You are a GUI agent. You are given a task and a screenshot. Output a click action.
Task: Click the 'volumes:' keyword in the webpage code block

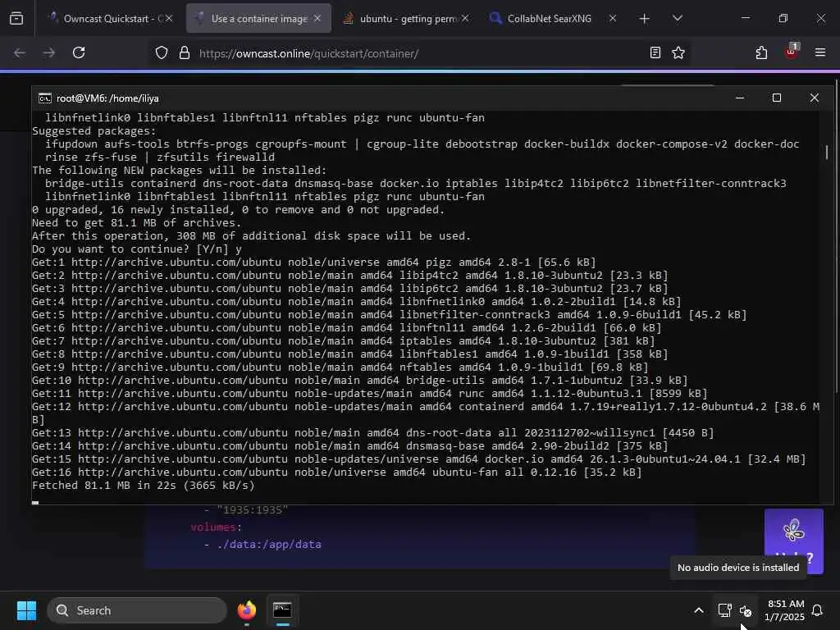click(216, 527)
